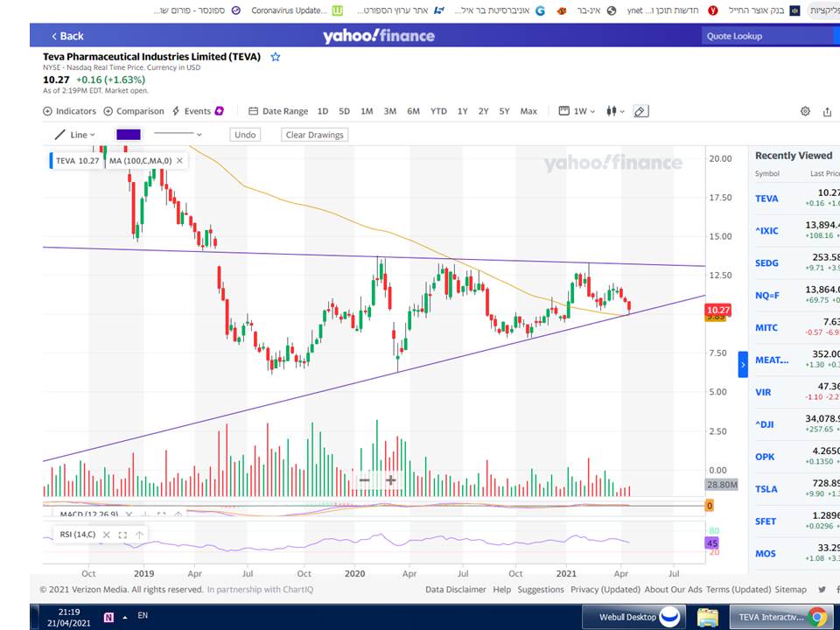Select the 3M range
Viewport: 840px width, 630px height.
click(x=390, y=111)
